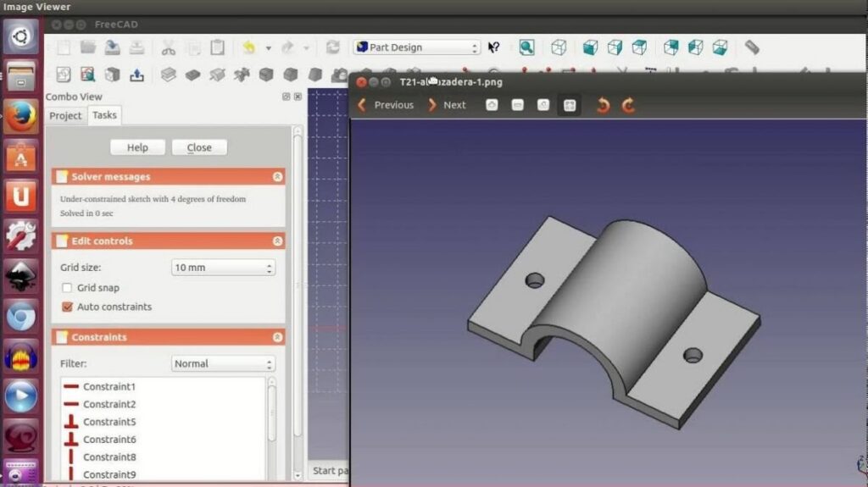The height and width of the screenshot is (487, 868).
Task: Enable the Grid snap checkbox
Action: tap(67, 288)
